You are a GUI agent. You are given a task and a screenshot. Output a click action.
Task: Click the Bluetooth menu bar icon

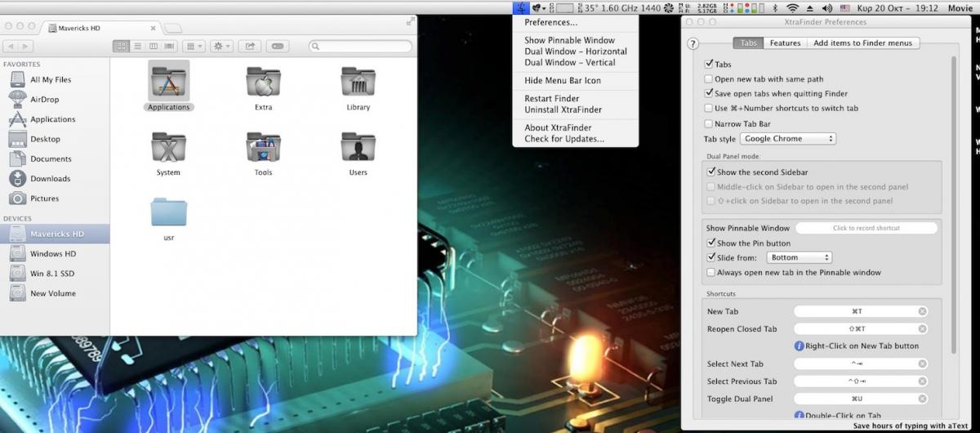pyautogui.click(x=775, y=8)
